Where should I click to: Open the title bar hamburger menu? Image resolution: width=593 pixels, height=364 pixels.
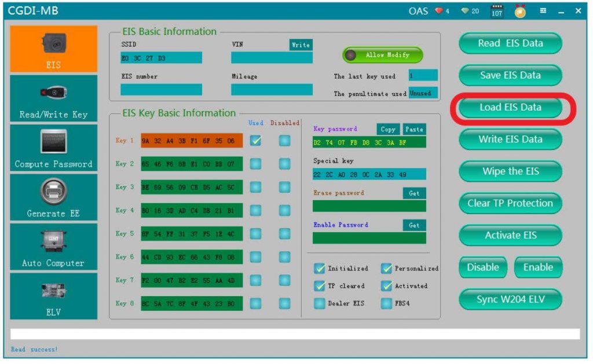tap(543, 10)
